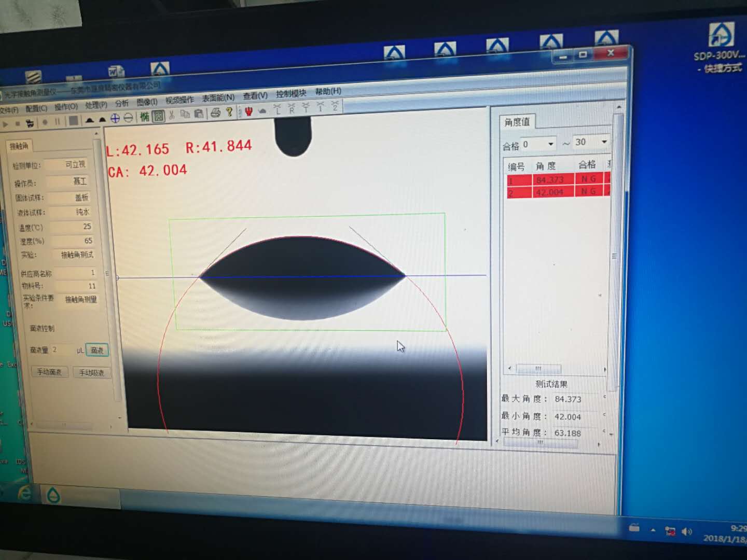Select the circle fitting (圆) toolbar icon
The width and height of the screenshot is (747, 560).
pyautogui.click(x=159, y=116)
